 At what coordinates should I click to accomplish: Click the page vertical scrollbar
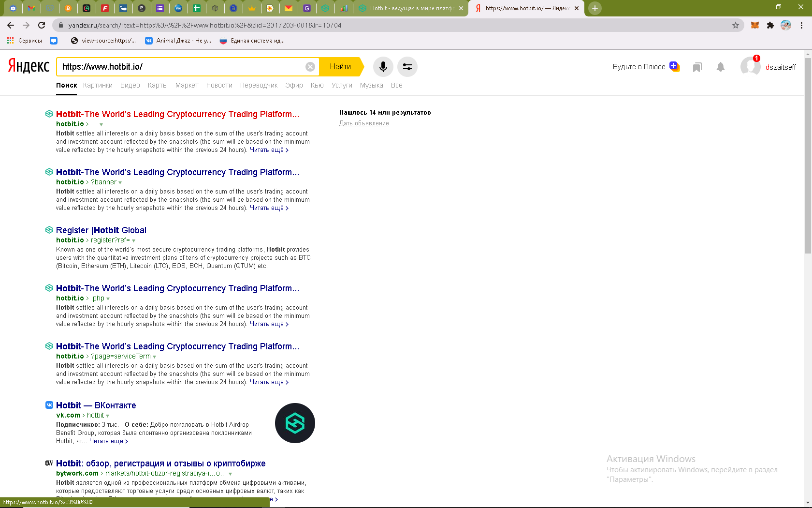click(x=808, y=155)
